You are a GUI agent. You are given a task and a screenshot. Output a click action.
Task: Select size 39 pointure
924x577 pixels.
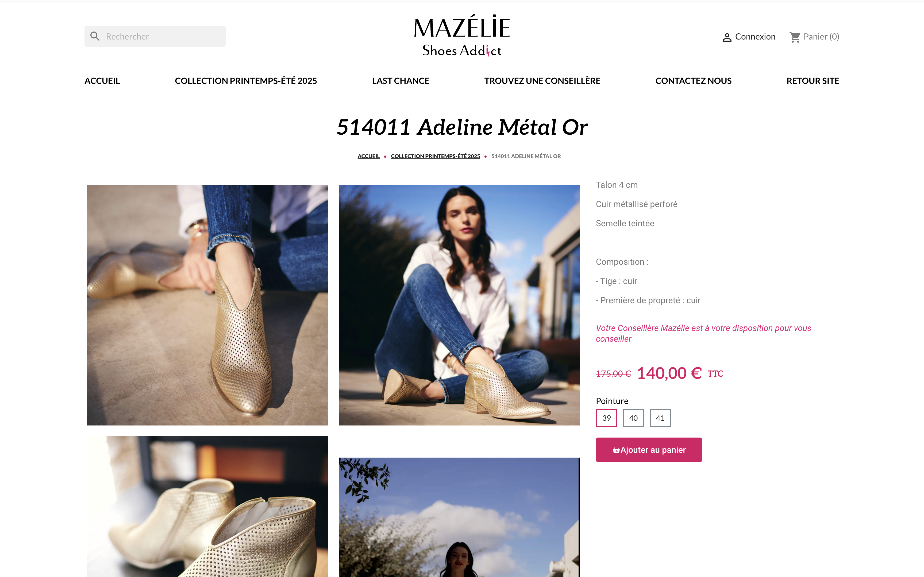point(606,418)
